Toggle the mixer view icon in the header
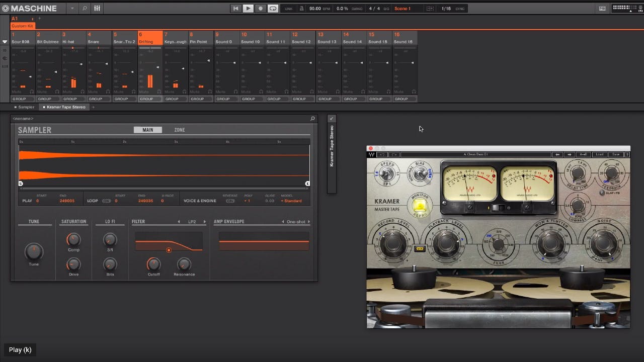644x362 pixels. (x=97, y=9)
